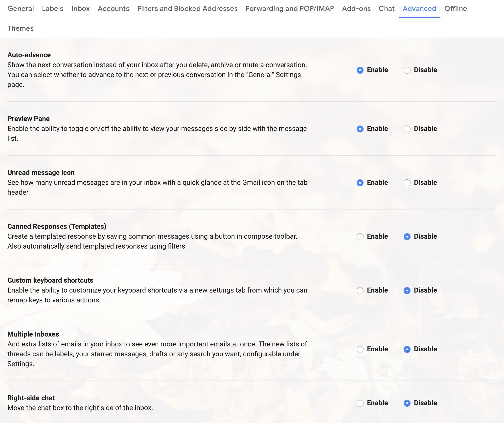Switch to the Labels tab
Viewport: 504px width, 423px height.
[x=52, y=9]
